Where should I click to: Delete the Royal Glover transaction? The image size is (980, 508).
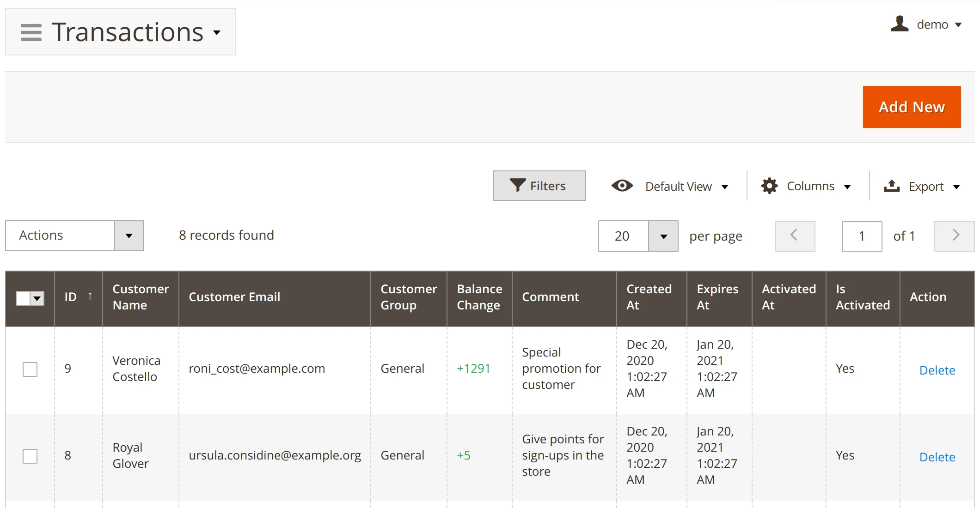[x=937, y=457]
